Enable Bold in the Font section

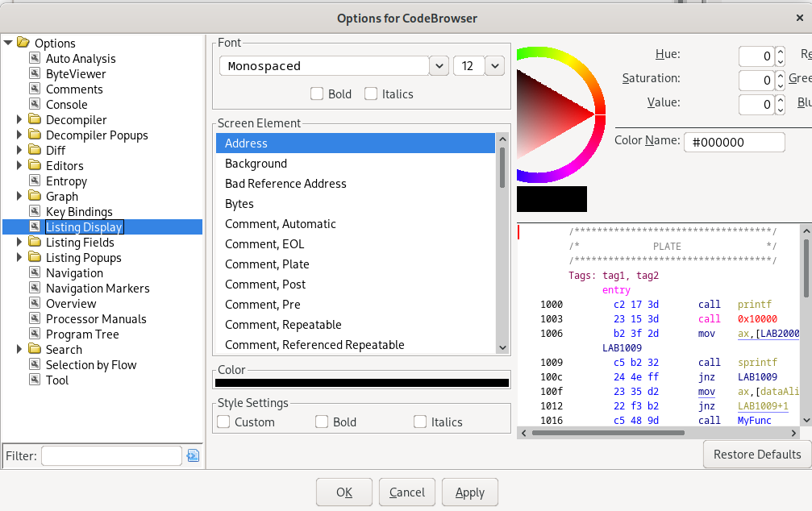click(x=316, y=93)
